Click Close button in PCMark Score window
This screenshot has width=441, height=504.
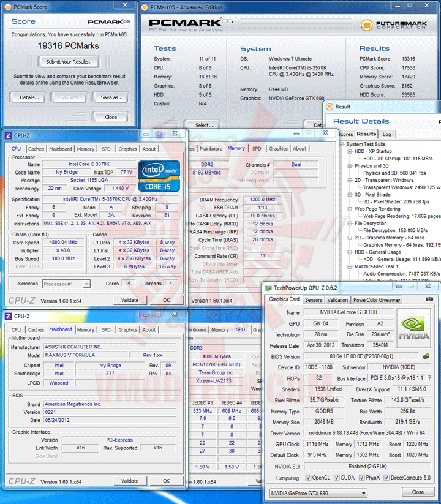tap(111, 118)
